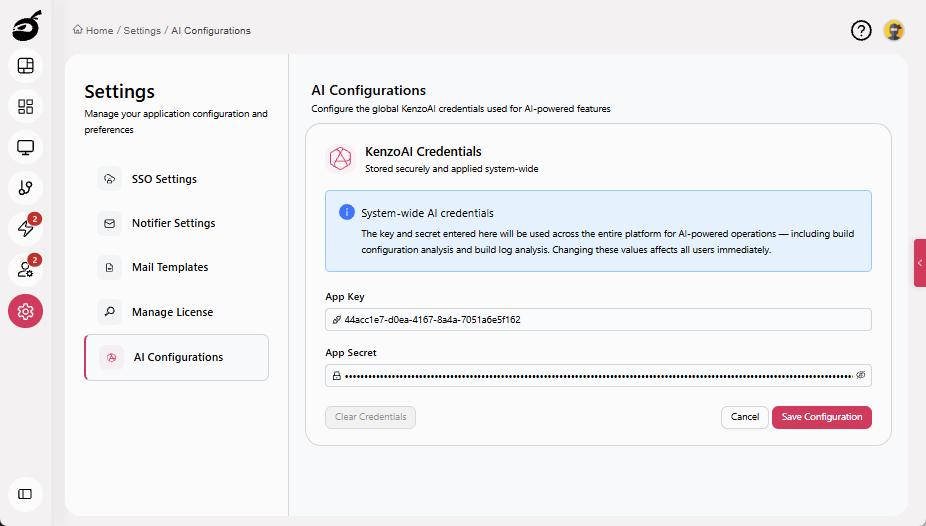
Task: Click the link icon in App Key field
Action: (x=337, y=320)
